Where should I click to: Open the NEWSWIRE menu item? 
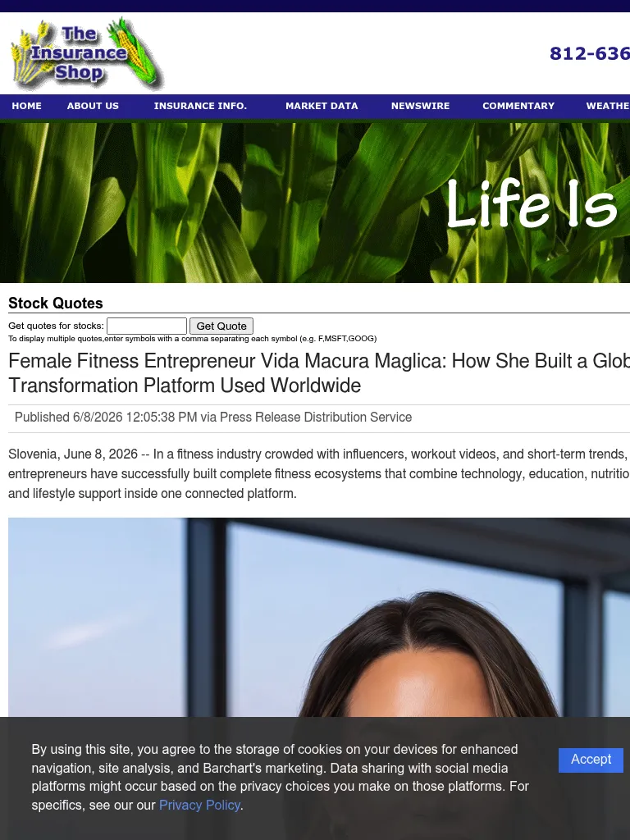tap(421, 106)
